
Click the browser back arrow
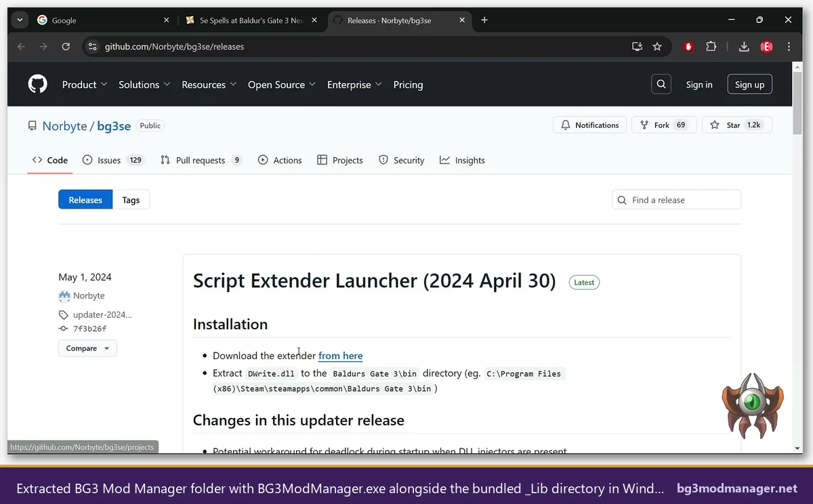click(x=21, y=47)
